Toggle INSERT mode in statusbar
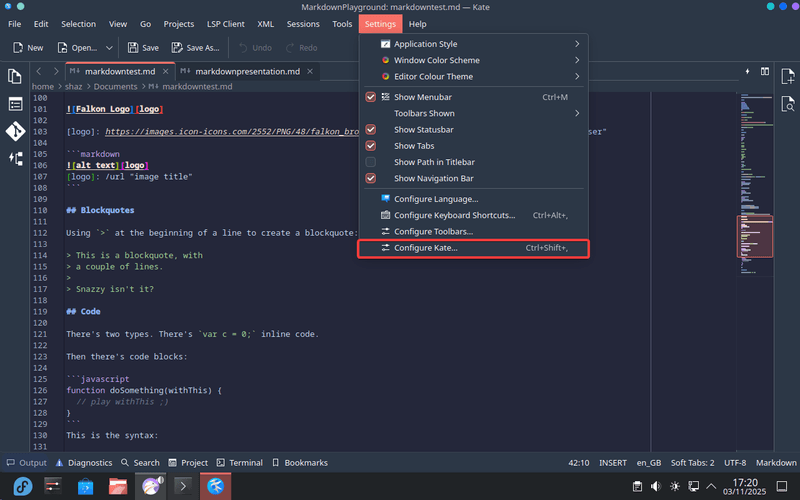800x500 pixels. pos(613,463)
